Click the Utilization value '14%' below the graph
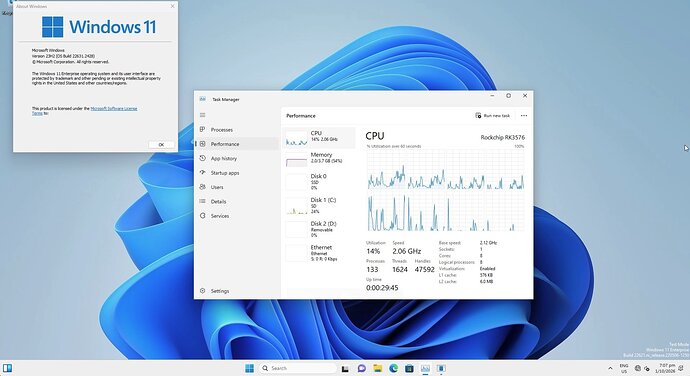This screenshot has width=690, height=376. point(373,251)
